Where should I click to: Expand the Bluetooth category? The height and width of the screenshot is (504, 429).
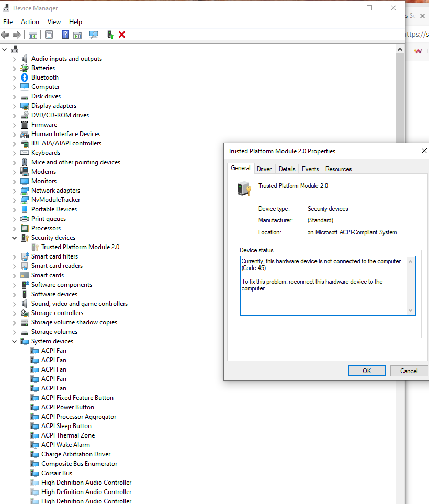14,77
